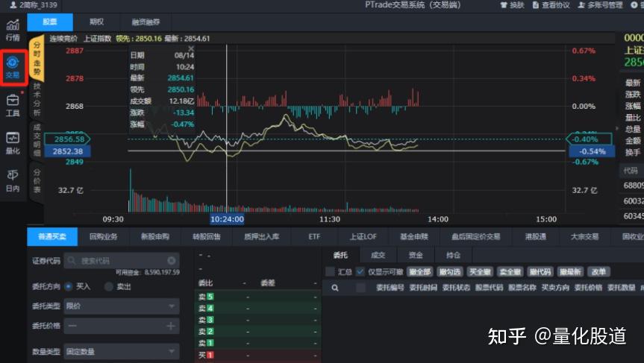This screenshot has width=644, height=363.
Task: Open the 转股回售 tab
Action: tap(207, 237)
